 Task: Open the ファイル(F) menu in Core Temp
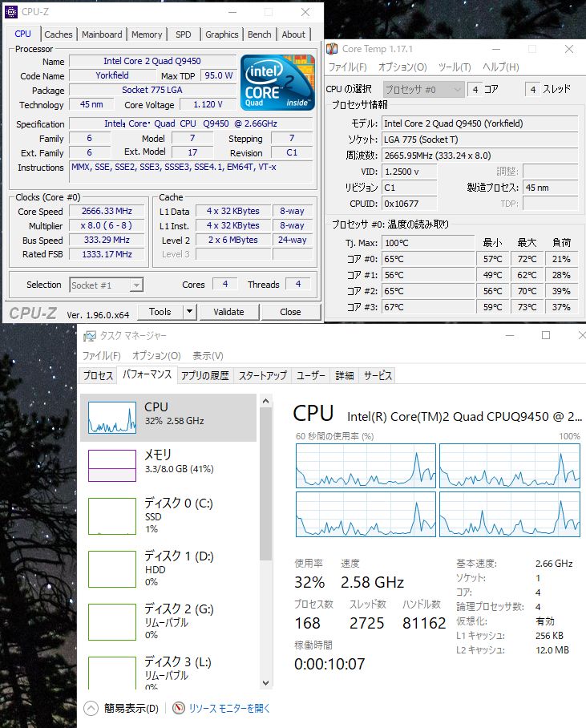tap(347, 67)
